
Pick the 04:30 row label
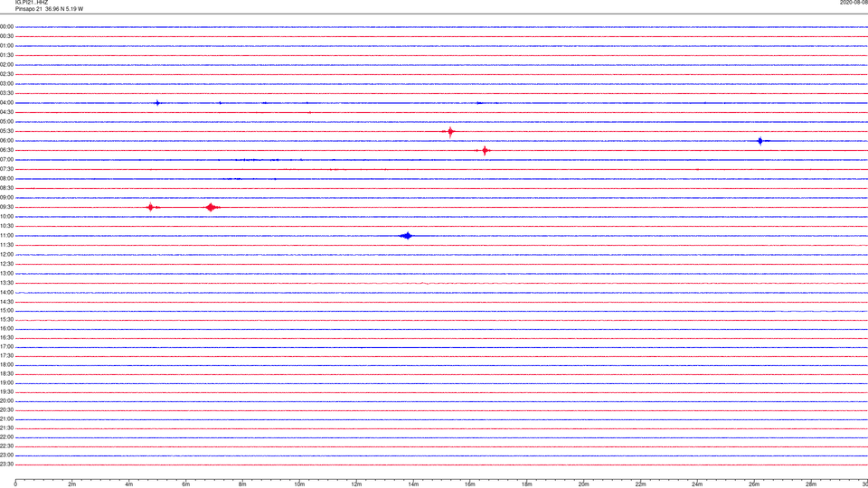[x=6, y=112]
